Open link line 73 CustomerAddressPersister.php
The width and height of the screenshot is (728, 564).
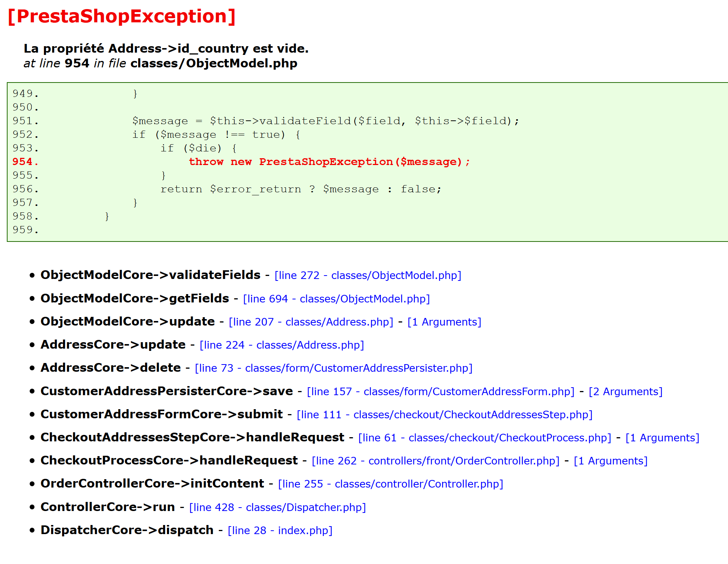[334, 368]
